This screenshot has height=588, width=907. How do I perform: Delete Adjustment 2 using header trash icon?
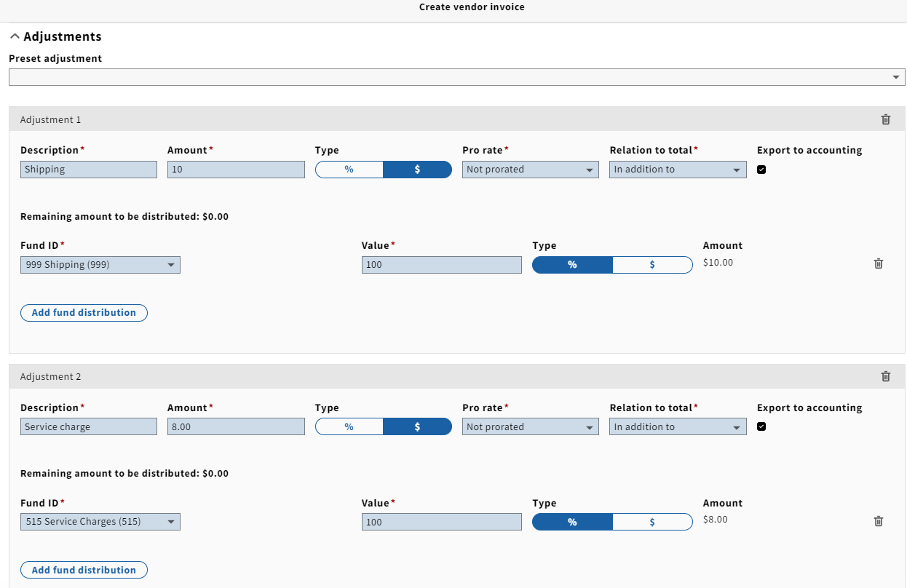click(x=886, y=376)
